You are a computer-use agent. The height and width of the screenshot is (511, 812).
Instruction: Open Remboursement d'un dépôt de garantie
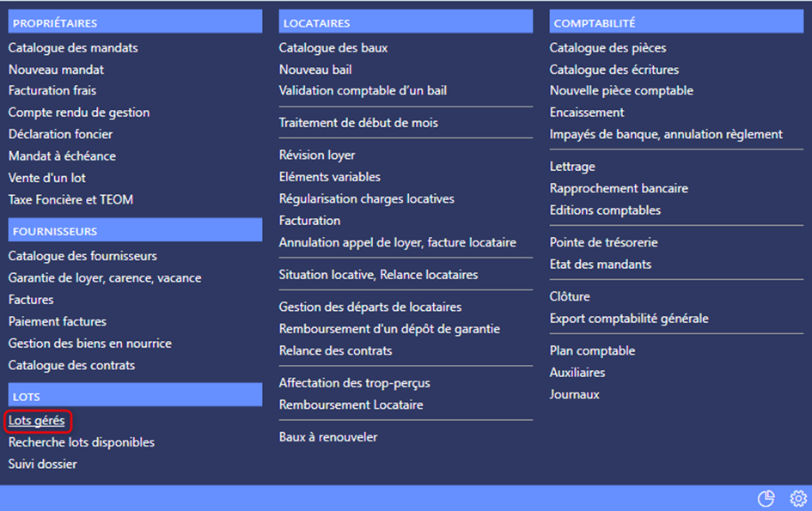click(x=389, y=329)
